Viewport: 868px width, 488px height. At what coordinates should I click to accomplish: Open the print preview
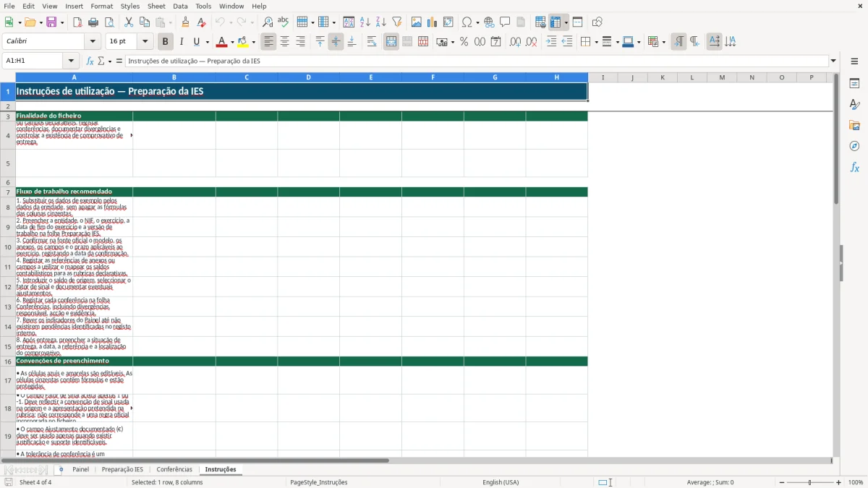109,22
